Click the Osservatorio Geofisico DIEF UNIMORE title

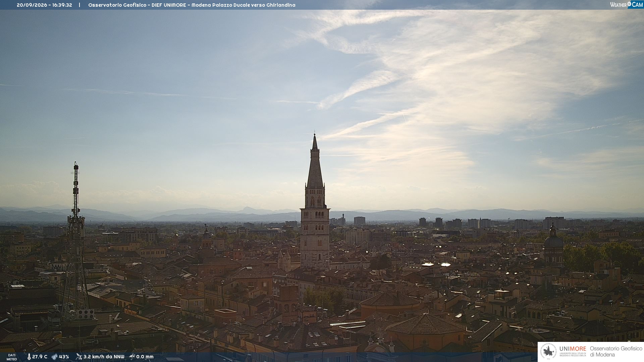pyautogui.click(x=192, y=5)
